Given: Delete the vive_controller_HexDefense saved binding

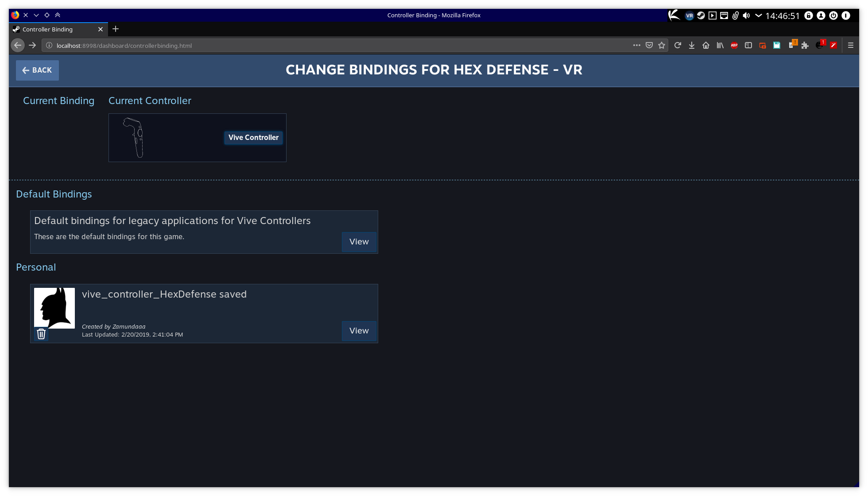Looking at the screenshot, I should click(x=41, y=334).
